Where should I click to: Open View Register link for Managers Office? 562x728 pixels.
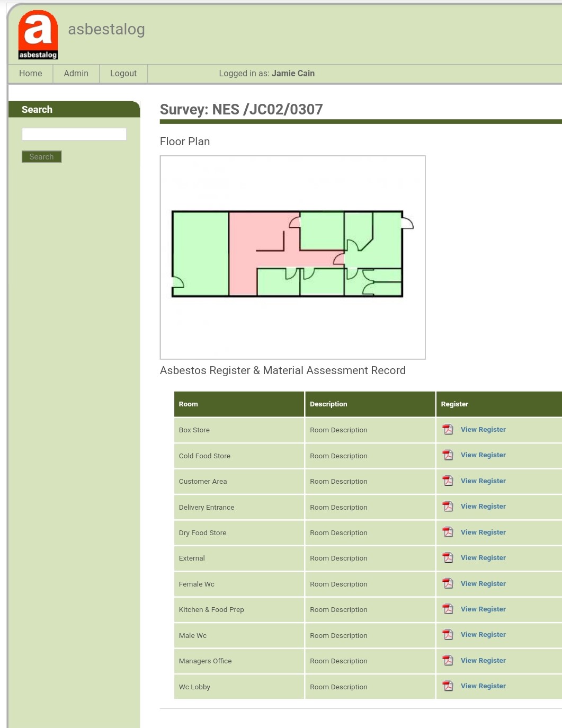coord(483,661)
